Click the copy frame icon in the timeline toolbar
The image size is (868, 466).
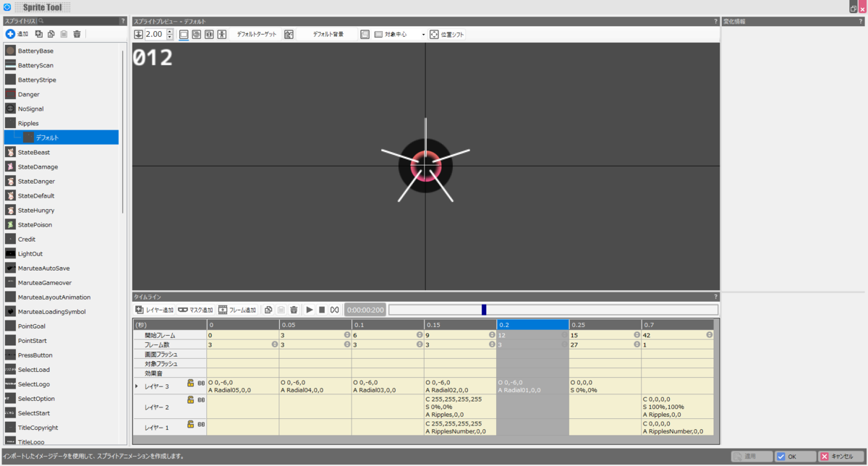(268, 310)
